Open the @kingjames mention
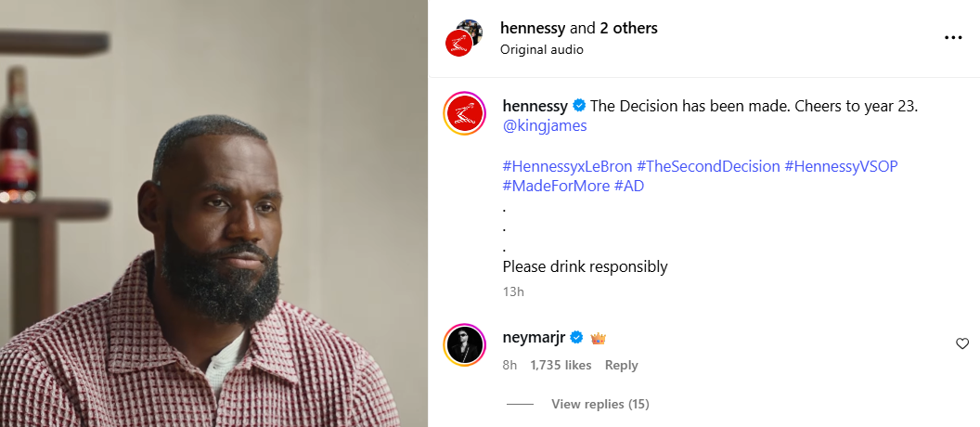 pyautogui.click(x=545, y=125)
